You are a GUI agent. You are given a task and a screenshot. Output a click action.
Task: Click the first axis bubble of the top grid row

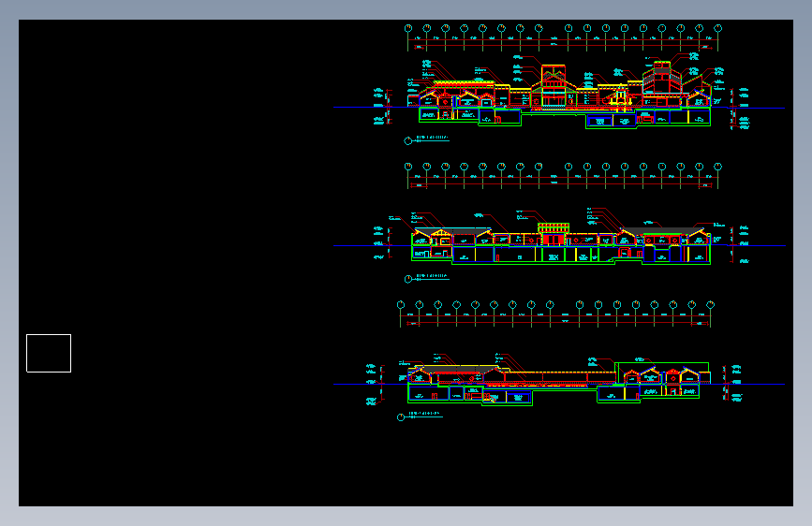408,28
